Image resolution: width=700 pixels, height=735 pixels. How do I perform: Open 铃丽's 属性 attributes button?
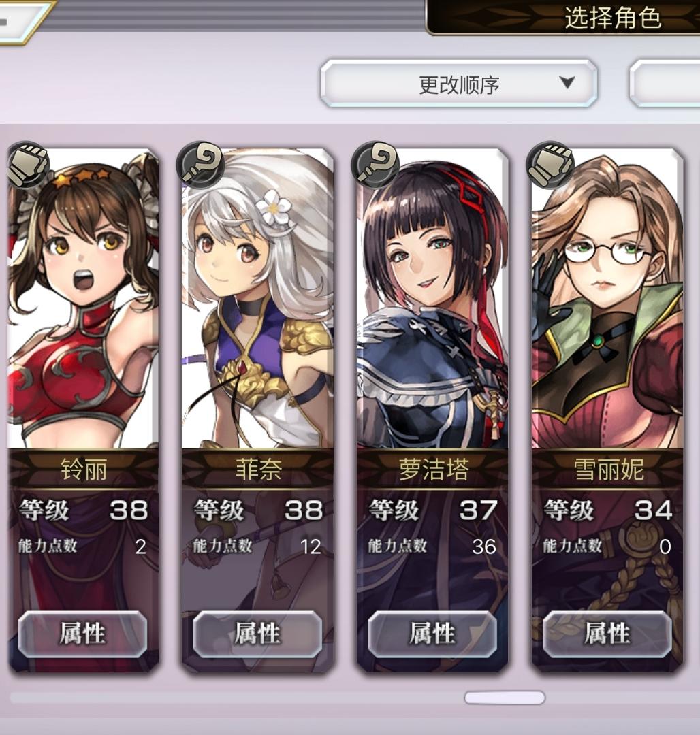coord(82,634)
